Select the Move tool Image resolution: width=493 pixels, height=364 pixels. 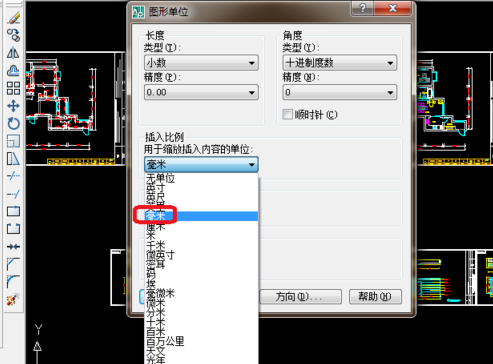coord(13,106)
